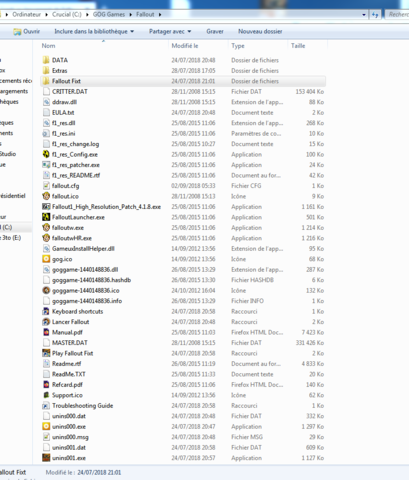Select the GameuxInstallHelper.dll file name
Image resolution: width=409 pixels, height=480 pixels.
(x=83, y=249)
